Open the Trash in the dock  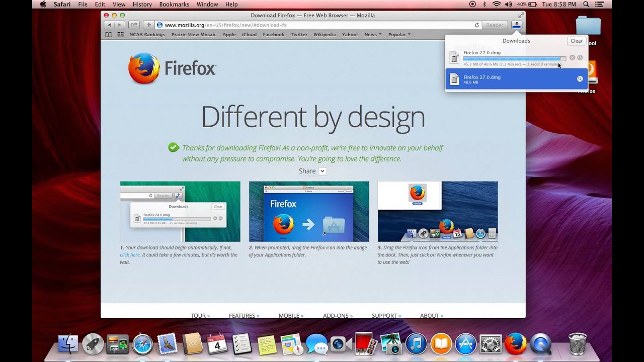578,344
